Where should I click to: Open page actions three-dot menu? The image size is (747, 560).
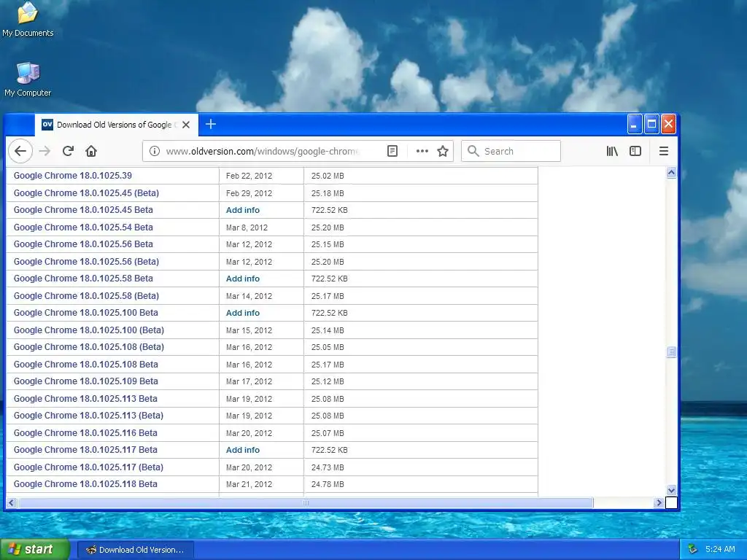[422, 151]
